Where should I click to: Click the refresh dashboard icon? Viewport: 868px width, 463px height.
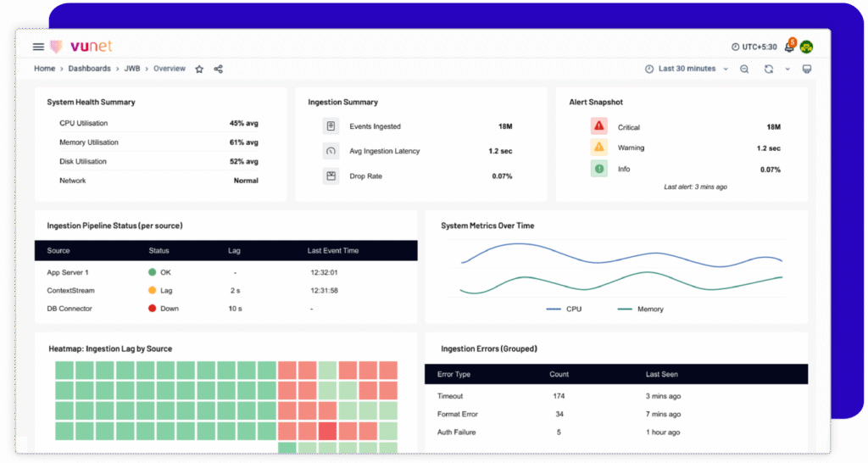(769, 69)
